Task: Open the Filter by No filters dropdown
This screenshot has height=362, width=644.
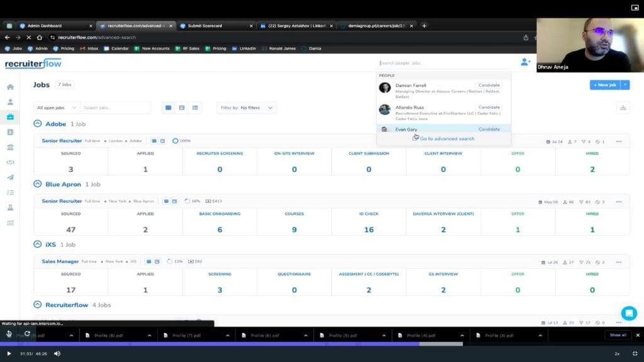Action: tap(247, 107)
